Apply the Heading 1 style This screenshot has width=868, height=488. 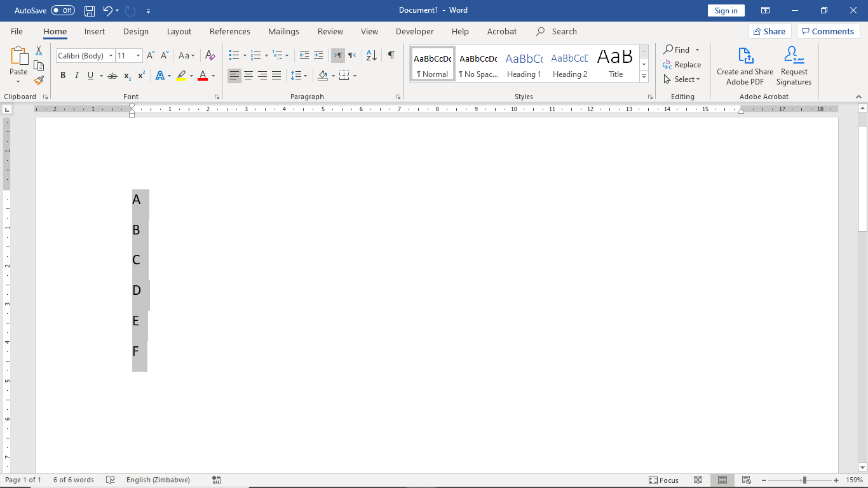[524, 64]
